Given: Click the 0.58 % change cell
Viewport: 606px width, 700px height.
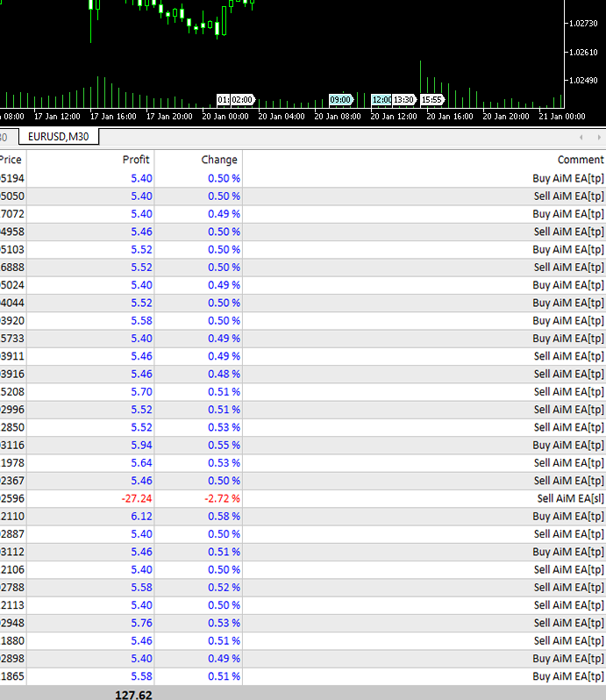Looking at the screenshot, I should (224, 517).
